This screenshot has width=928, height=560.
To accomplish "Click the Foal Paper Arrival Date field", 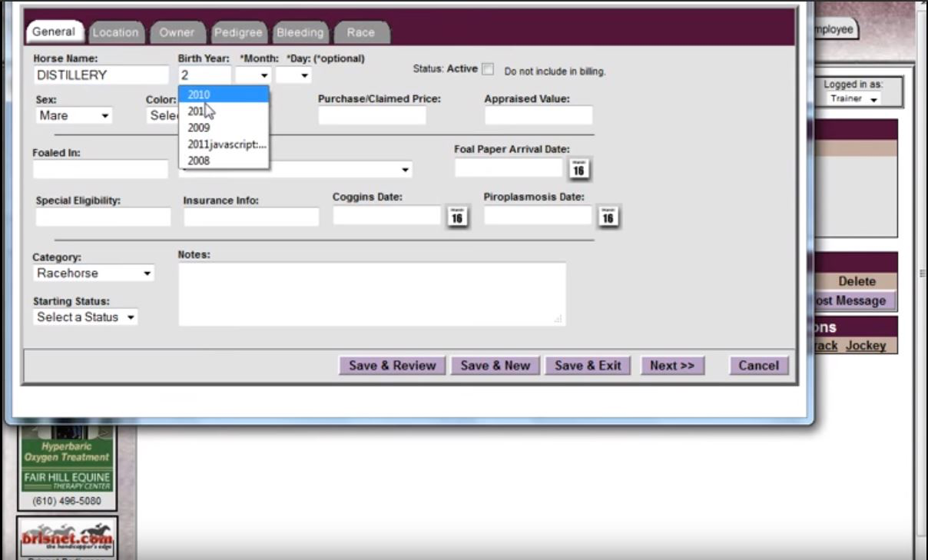I will pyautogui.click(x=509, y=167).
